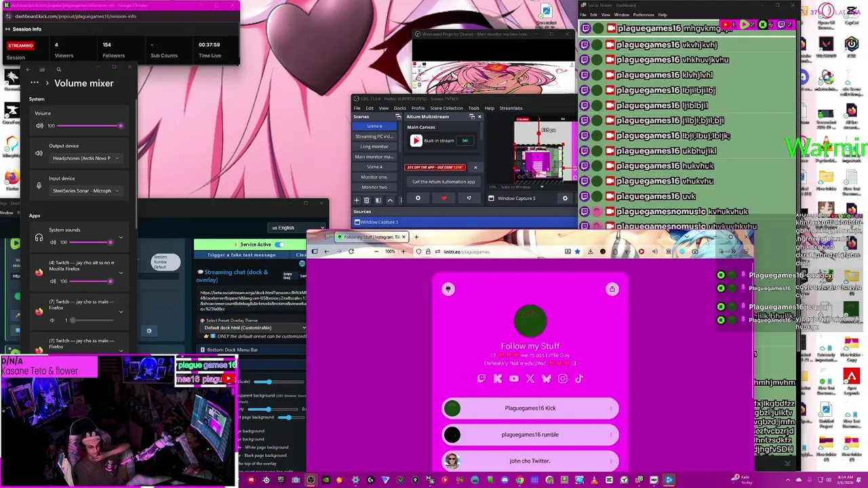Open search in Volume mixer settings
This screenshot has width=868, height=488.
pos(58,69)
